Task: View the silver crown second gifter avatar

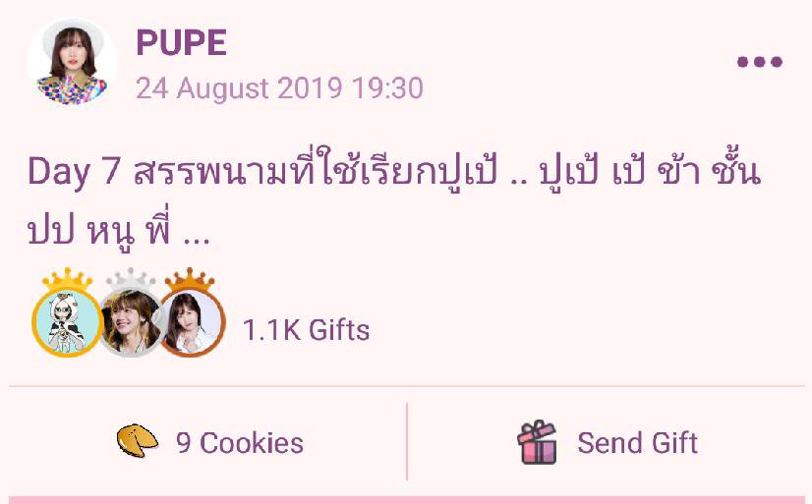Action: tap(130, 322)
